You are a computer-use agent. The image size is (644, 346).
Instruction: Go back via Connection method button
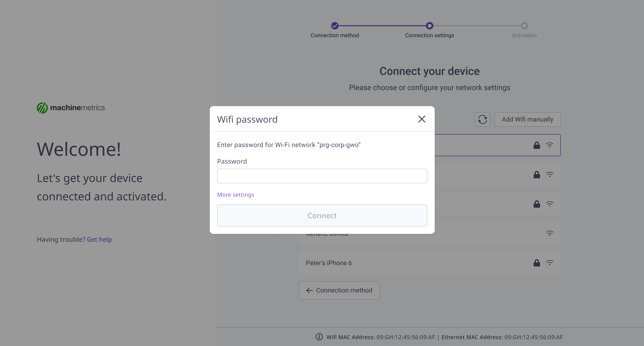point(339,290)
